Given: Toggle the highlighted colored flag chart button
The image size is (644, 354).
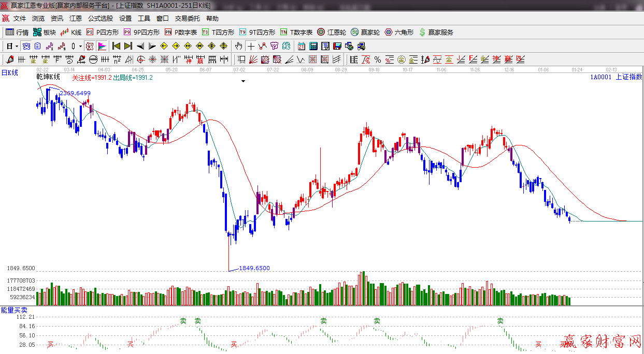Looking at the screenshot, I should 102,46.
